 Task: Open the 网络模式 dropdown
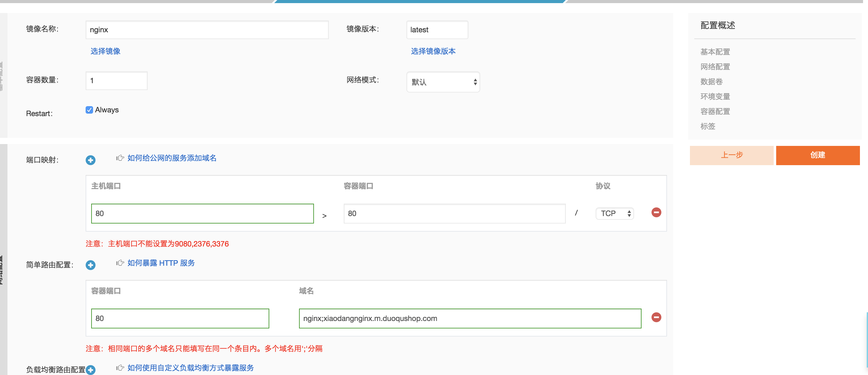[x=443, y=82]
